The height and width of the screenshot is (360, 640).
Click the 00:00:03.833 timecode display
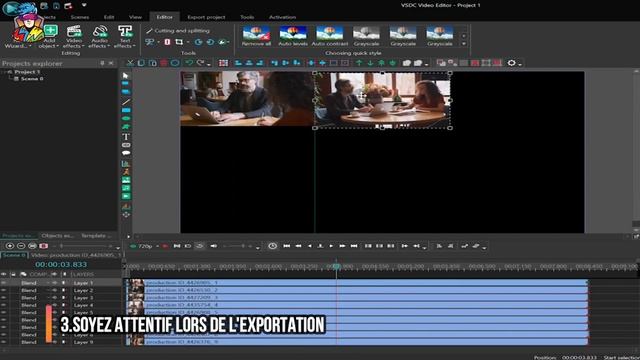pos(61,264)
